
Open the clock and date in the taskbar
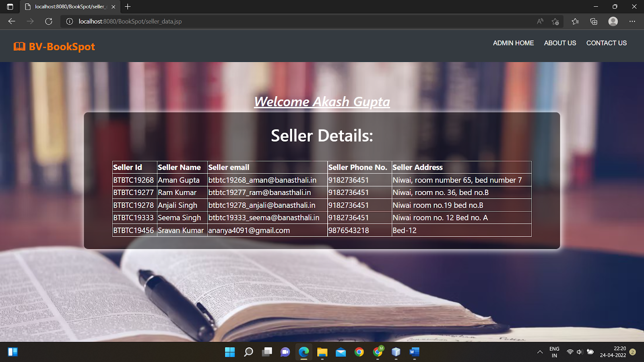(x=613, y=352)
